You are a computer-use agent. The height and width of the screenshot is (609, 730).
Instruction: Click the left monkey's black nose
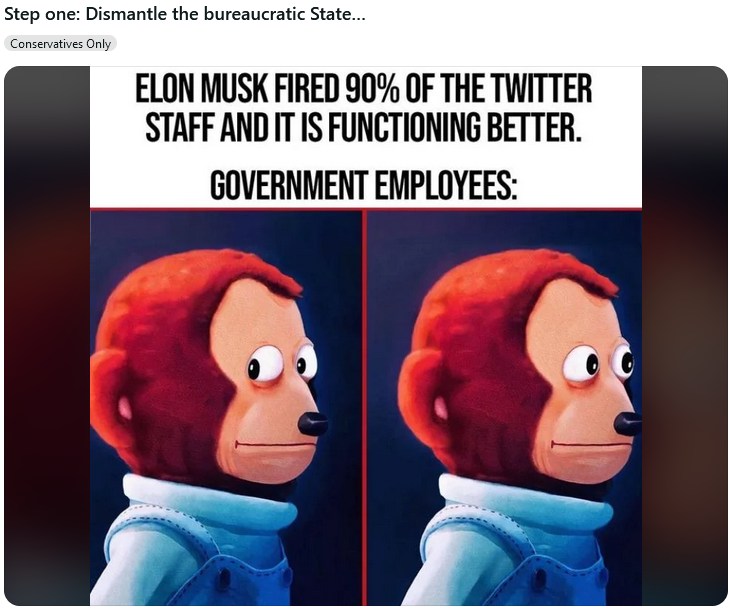[x=312, y=424]
